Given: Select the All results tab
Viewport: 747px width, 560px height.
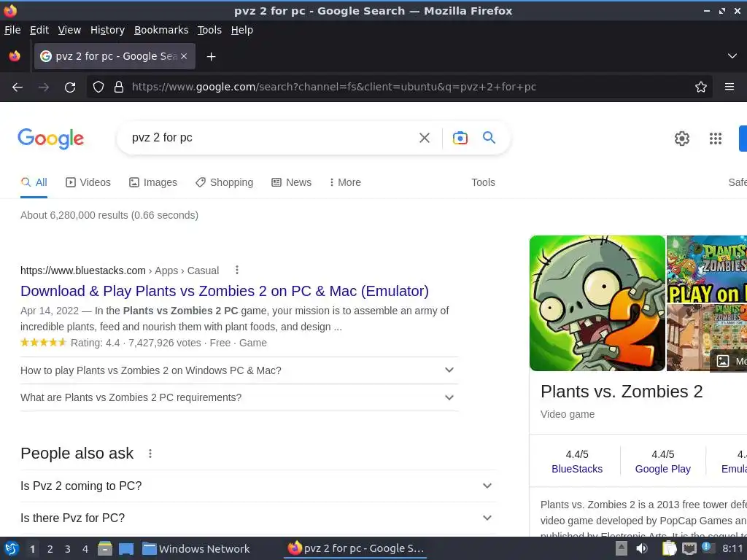Looking at the screenshot, I should pyautogui.click(x=34, y=182).
